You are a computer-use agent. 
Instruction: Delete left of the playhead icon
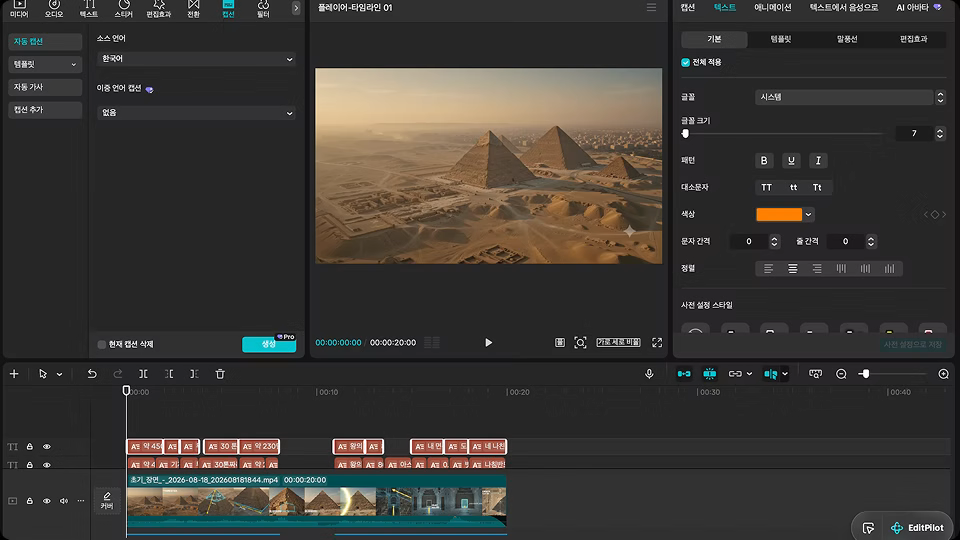[x=169, y=373]
